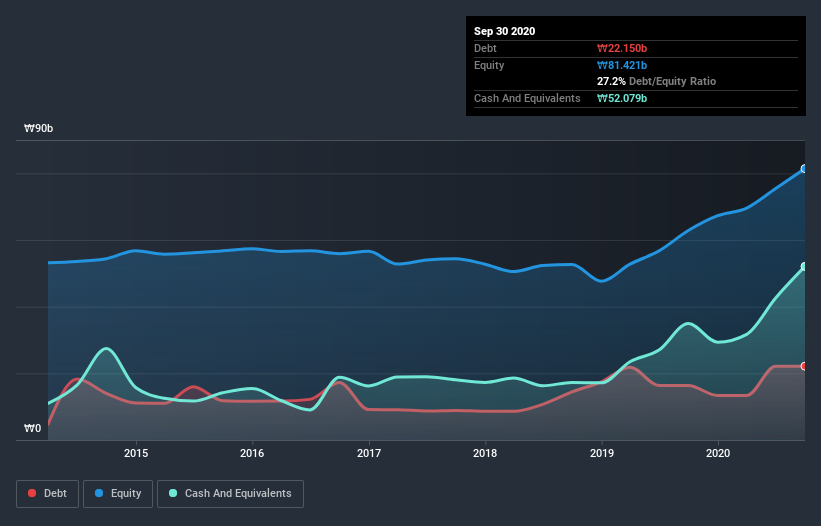Click the ₩90b y-axis label
Screen dimensions: 821x526
39,128
